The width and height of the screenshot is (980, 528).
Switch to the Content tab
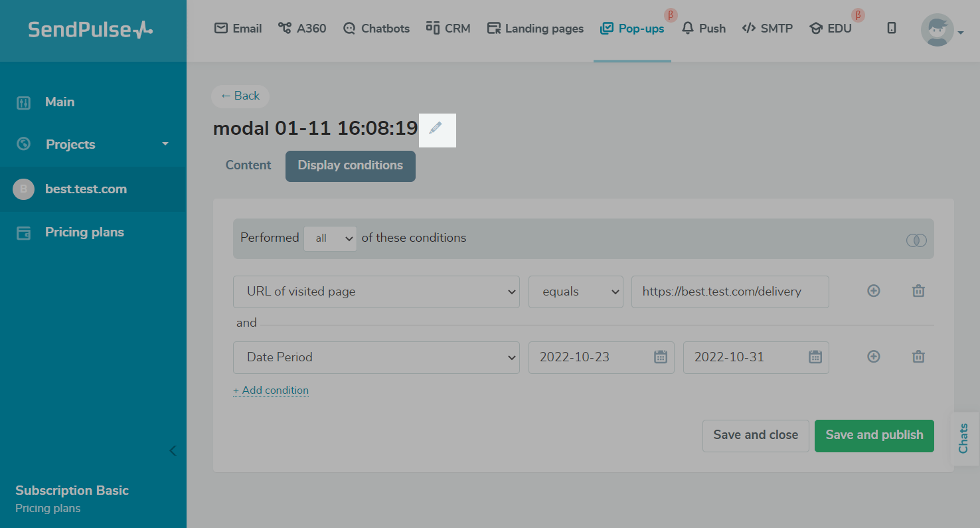[x=248, y=165]
